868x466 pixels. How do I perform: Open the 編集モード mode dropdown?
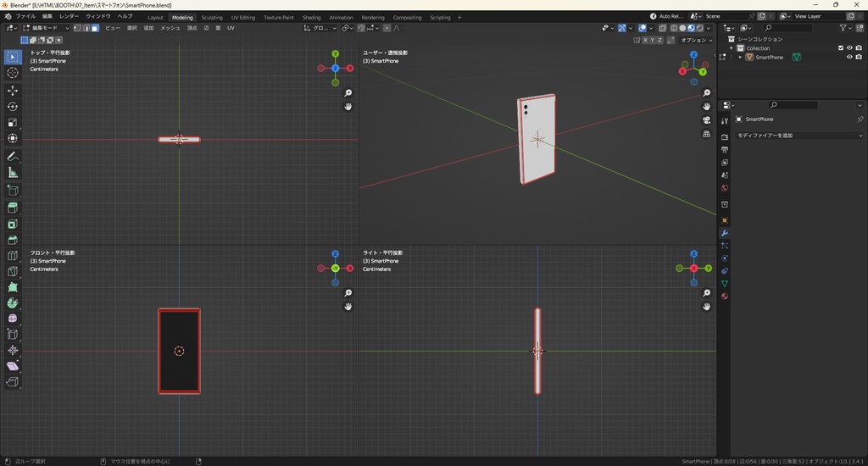point(47,28)
